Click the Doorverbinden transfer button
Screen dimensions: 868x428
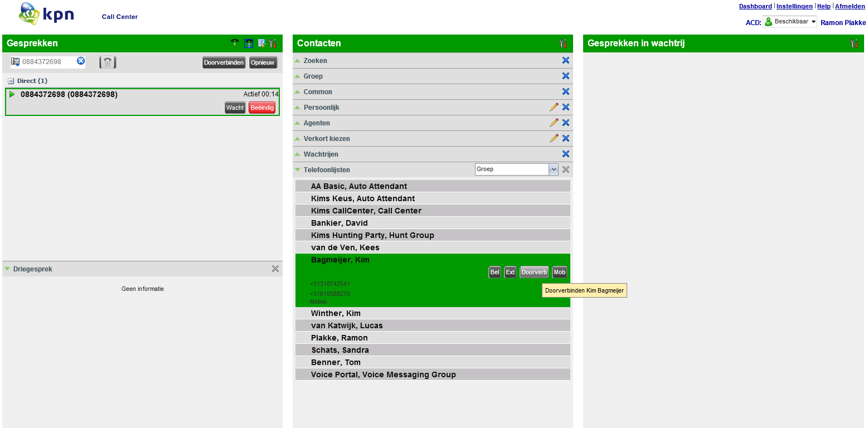[224, 62]
